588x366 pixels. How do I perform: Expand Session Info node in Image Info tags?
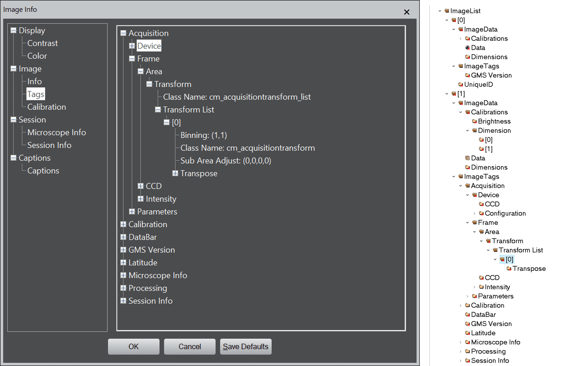(x=123, y=301)
